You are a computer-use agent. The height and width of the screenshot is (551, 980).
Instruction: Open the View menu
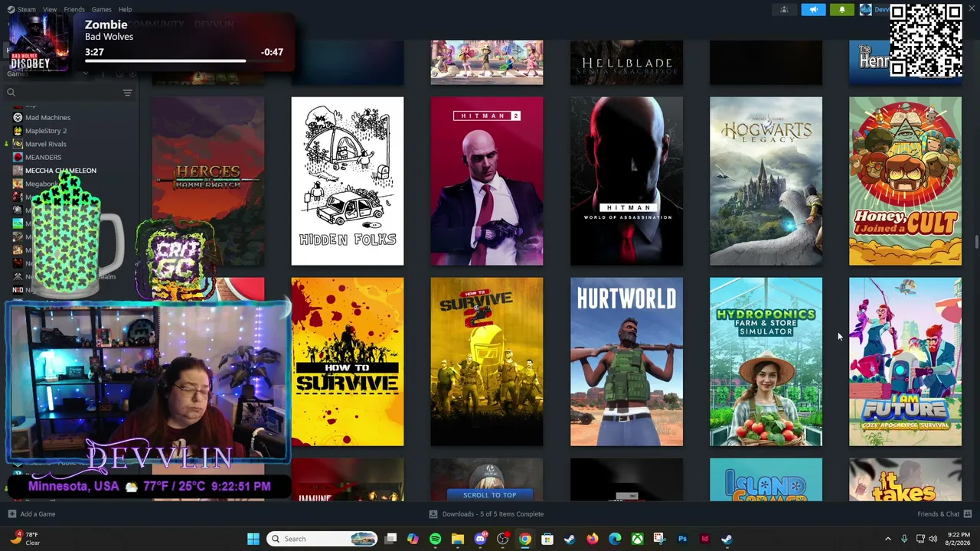click(50, 9)
